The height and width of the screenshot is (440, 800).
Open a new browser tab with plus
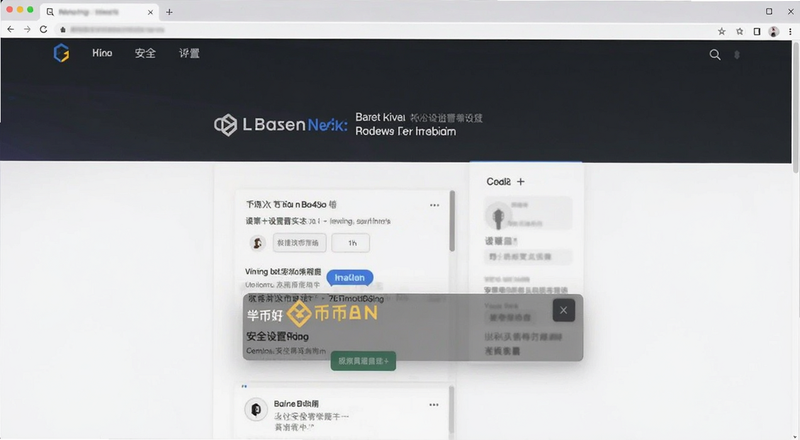[x=169, y=12]
